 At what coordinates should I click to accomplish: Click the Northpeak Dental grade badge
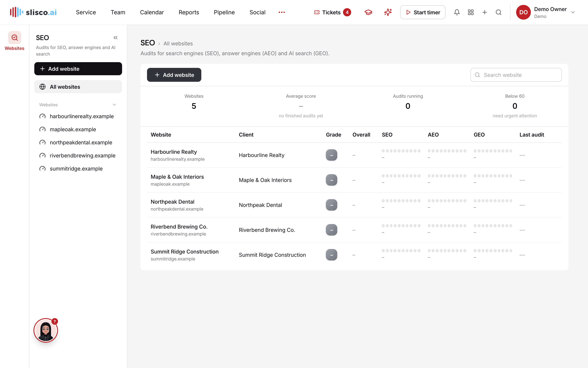[x=331, y=205]
